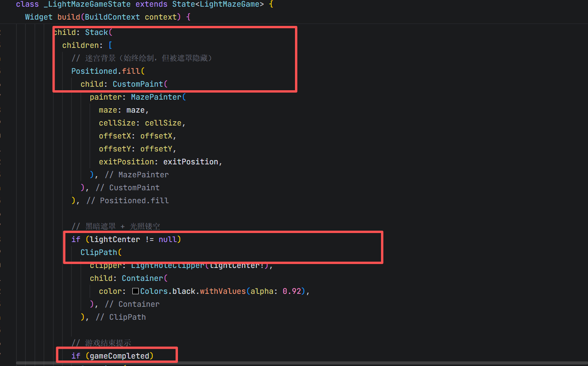Click the 'Positioned.fill(' code line
588x366 pixels.
pyautogui.click(x=108, y=71)
